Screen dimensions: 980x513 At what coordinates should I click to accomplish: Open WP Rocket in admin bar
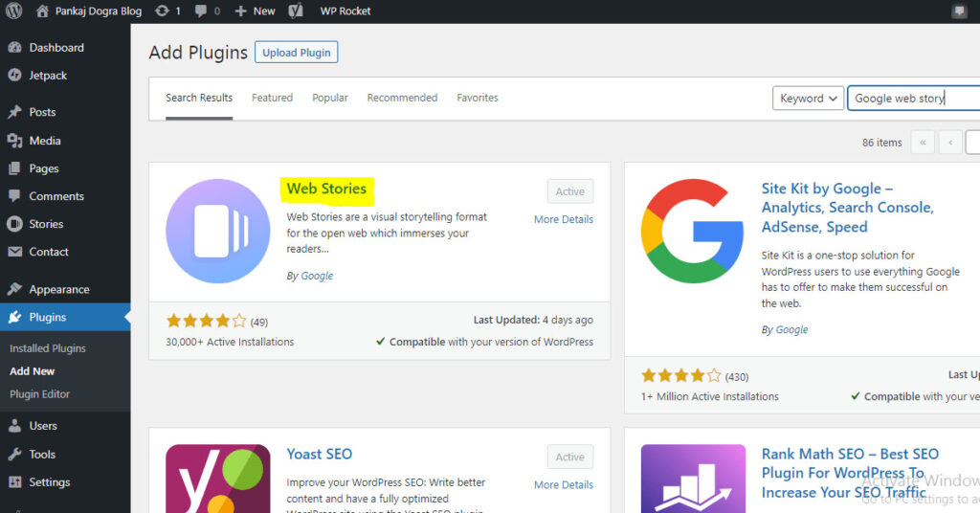click(345, 11)
